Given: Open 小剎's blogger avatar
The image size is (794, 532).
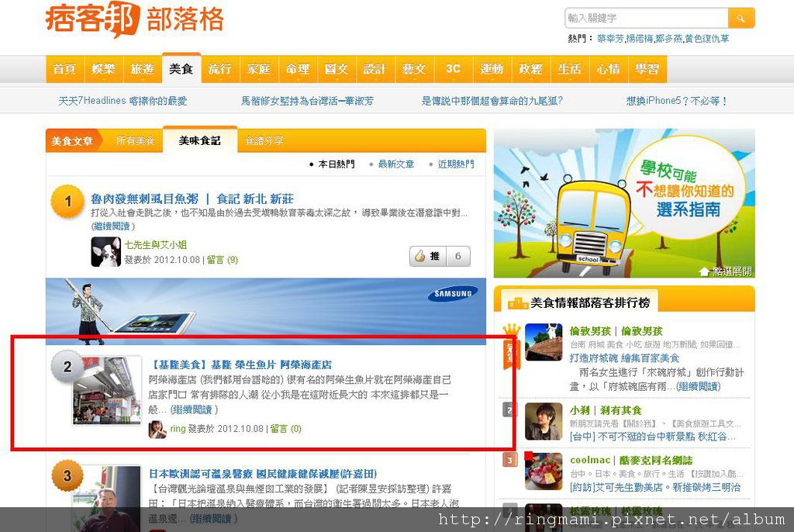Looking at the screenshot, I should tap(544, 422).
